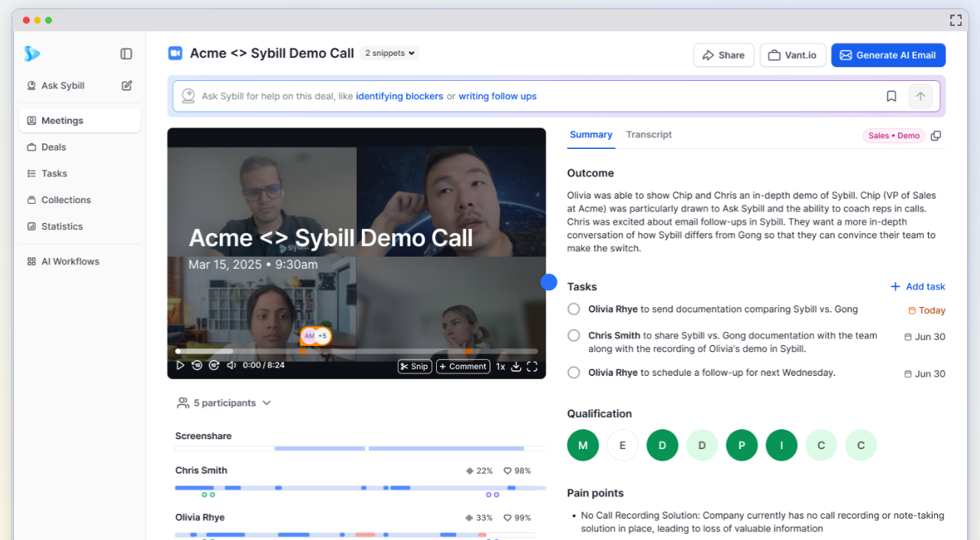Collapse the sidebar using the panel icon

point(126,53)
